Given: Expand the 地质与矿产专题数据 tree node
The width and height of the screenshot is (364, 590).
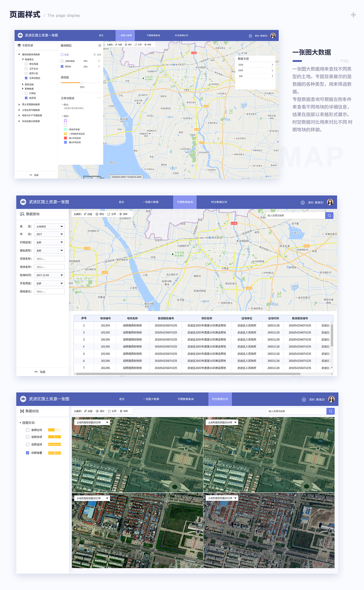Looking at the screenshot, I should (19, 116).
